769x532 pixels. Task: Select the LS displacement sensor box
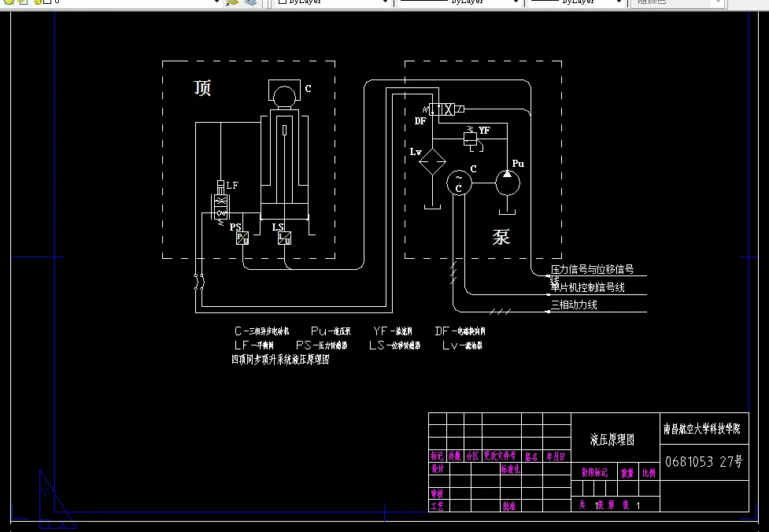pos(284,238)
